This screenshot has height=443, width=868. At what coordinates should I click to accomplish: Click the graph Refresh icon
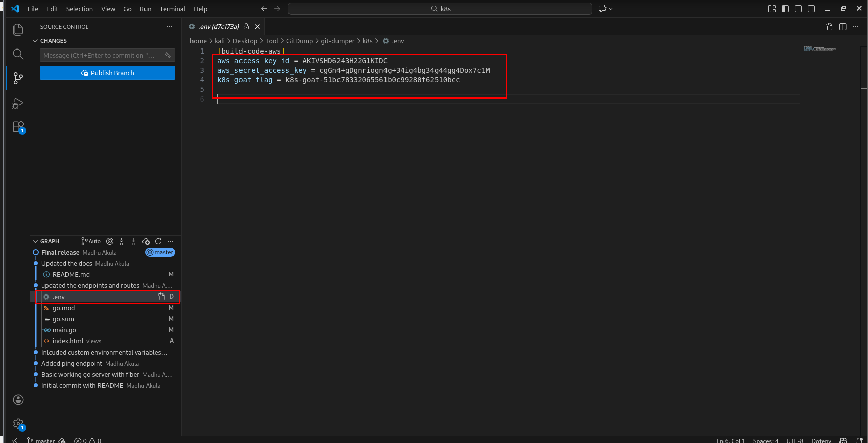[158, 241]
